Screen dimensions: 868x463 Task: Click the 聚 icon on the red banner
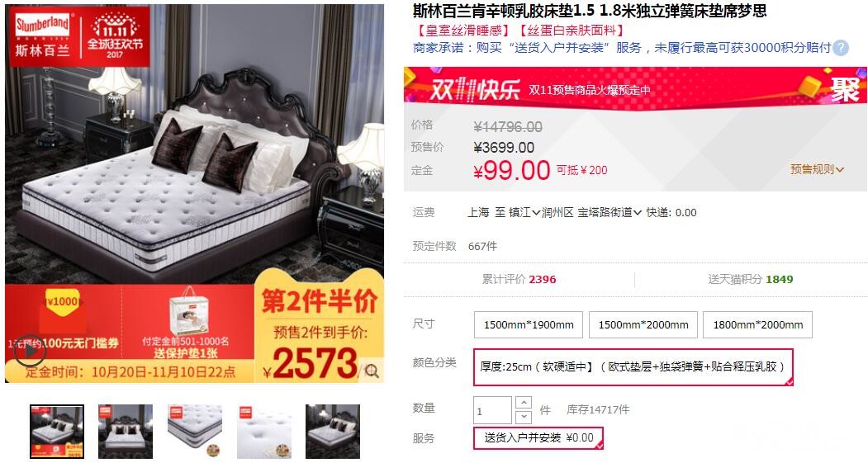coord(845,89)
